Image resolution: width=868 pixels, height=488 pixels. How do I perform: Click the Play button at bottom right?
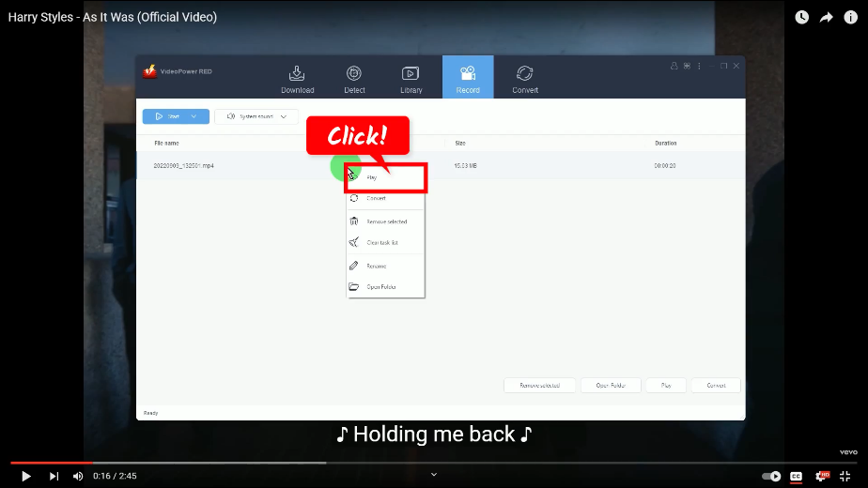(x=666, y=385)
